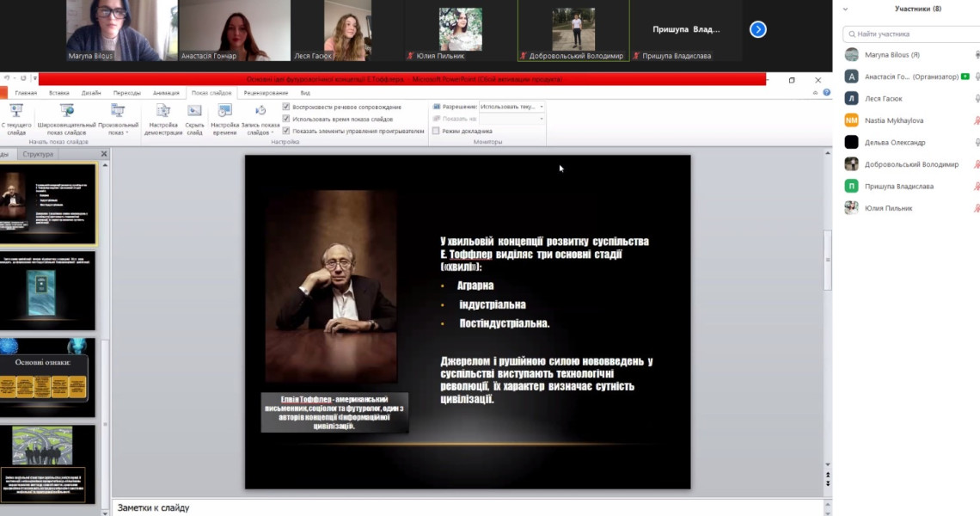Open PowerPoint help question-mark icon
The image size is (980, 516).
(826, 93)
